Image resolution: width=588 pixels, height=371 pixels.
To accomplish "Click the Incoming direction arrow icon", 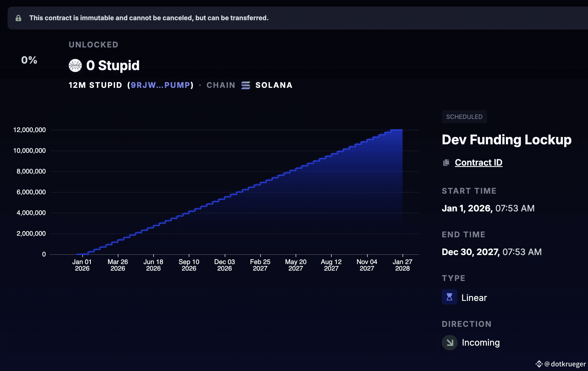I will pos(450,343).
